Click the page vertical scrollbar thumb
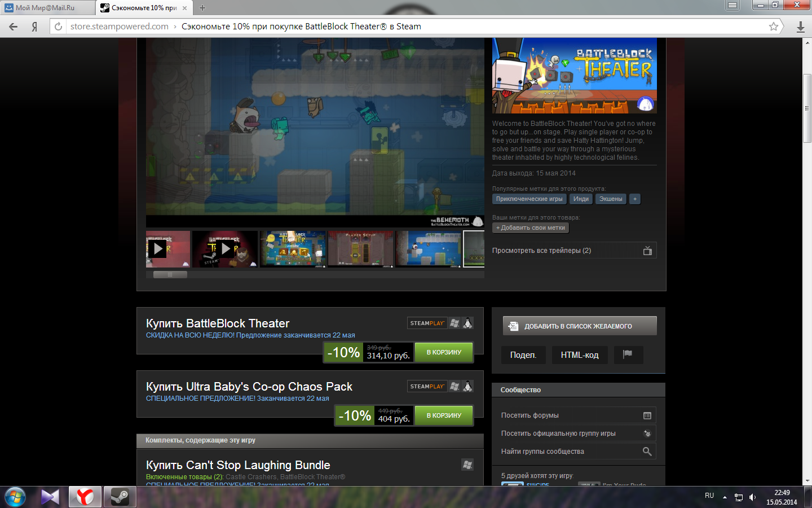The width and height of the screenshot is (812, 508). 807,107
